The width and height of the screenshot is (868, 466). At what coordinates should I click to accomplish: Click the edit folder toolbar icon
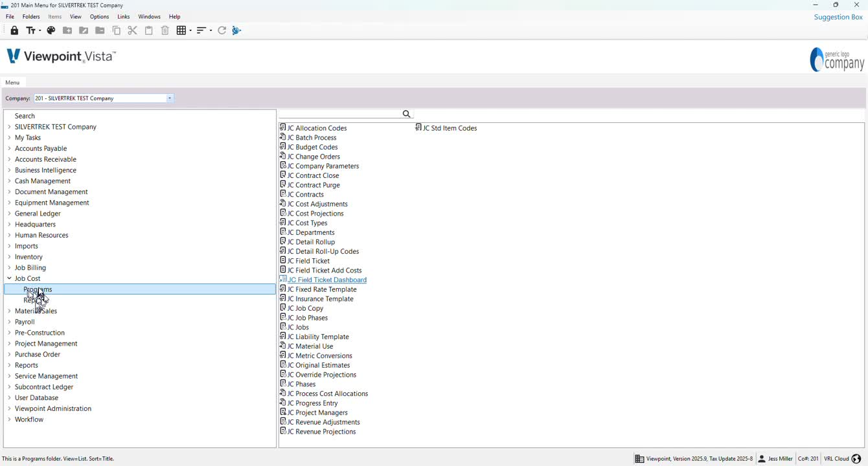tap(84, 30)
